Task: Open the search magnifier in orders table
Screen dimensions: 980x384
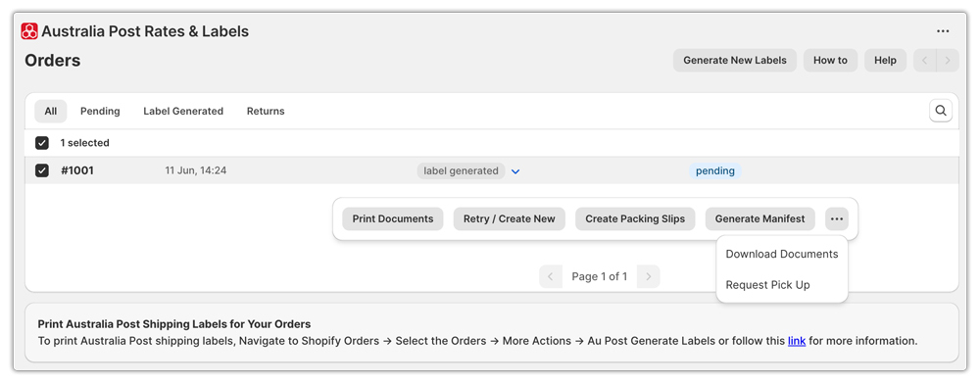Action: 941,111
